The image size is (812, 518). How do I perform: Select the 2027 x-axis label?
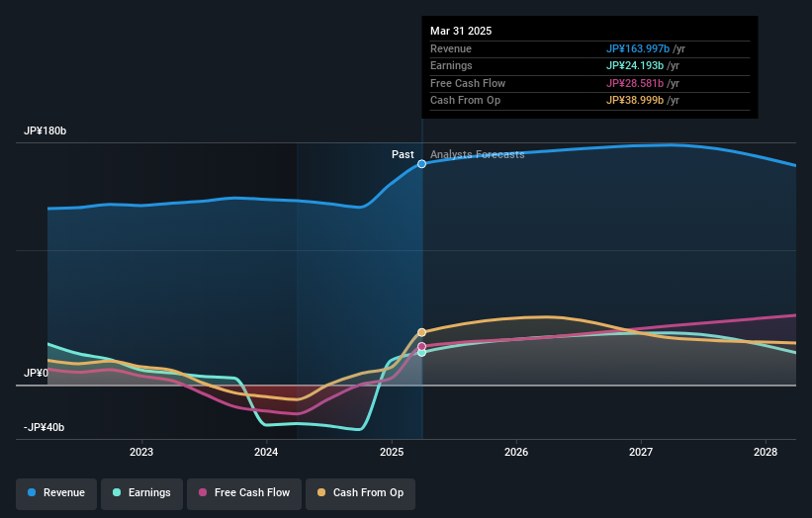(641, 452)
